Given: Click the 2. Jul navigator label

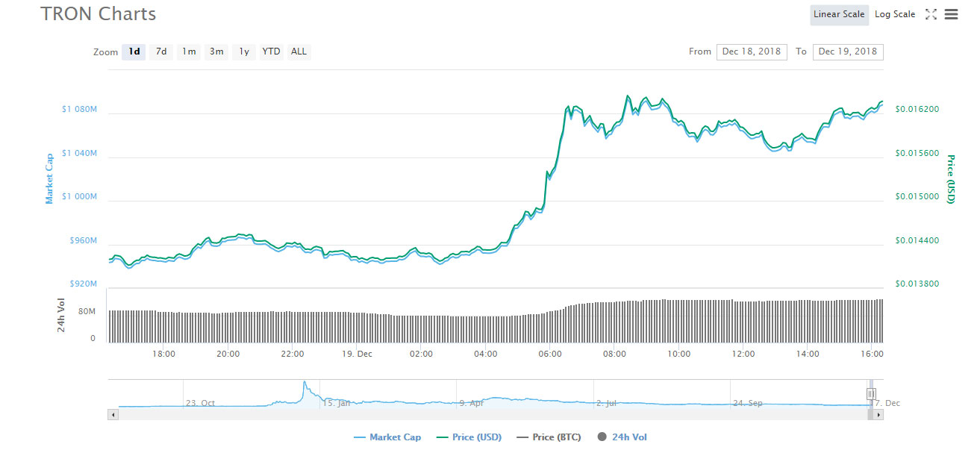Looking at the screenshot, I should (607, 403).
